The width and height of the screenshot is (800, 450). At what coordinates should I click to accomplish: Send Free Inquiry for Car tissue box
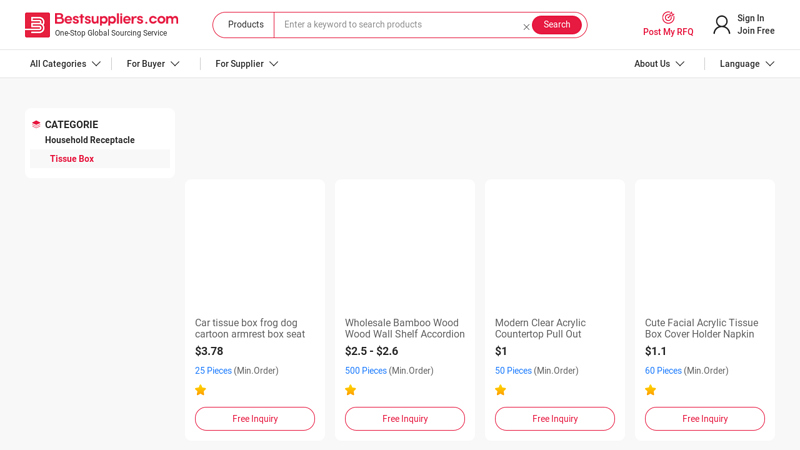(x=255, y=419)
